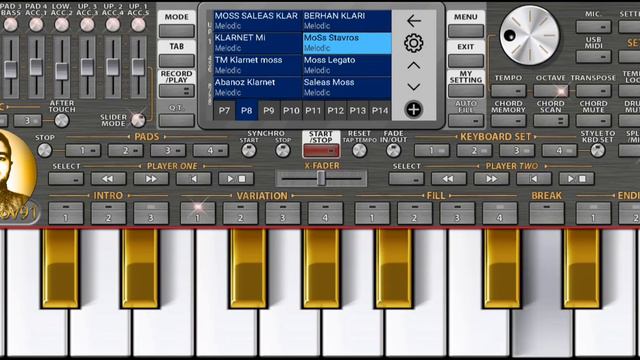The width and height of the screenshot is (640, 360).
Task: Click Player One play/stop button
Action: (x=236, y=179)
